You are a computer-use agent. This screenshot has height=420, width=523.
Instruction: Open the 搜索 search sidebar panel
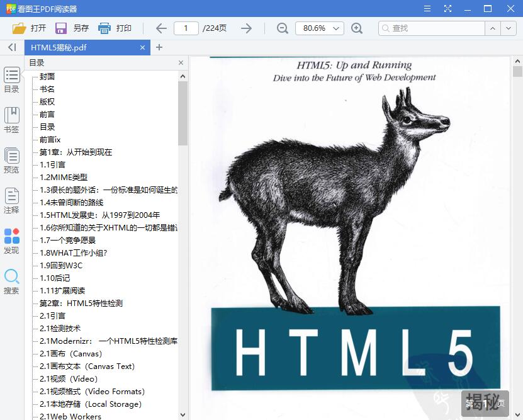tap(12, 281)
